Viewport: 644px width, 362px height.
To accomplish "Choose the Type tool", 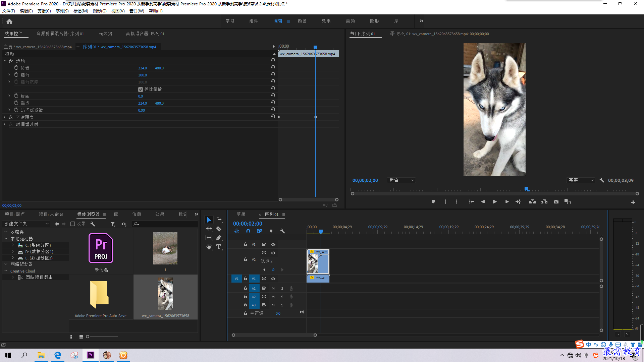I will pyautogui.click(x=219, y=247).
